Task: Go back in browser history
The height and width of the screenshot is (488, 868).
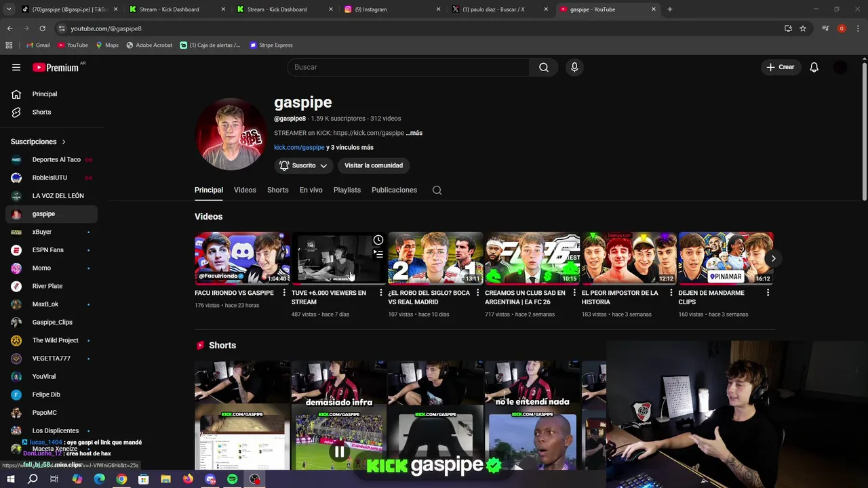Action: point(9,28)
